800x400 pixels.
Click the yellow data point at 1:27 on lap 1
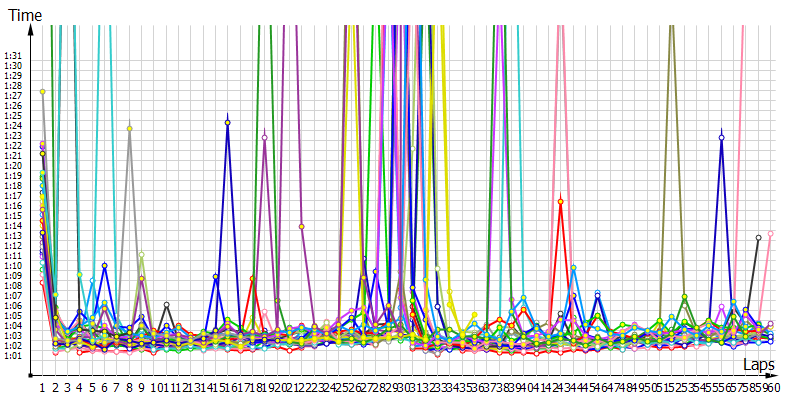43,92
